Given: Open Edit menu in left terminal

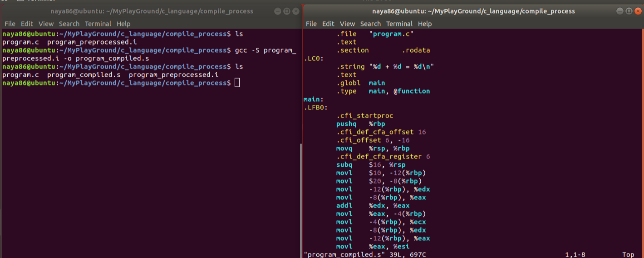Looking at the screenshot, I should (x=27, y=24).
